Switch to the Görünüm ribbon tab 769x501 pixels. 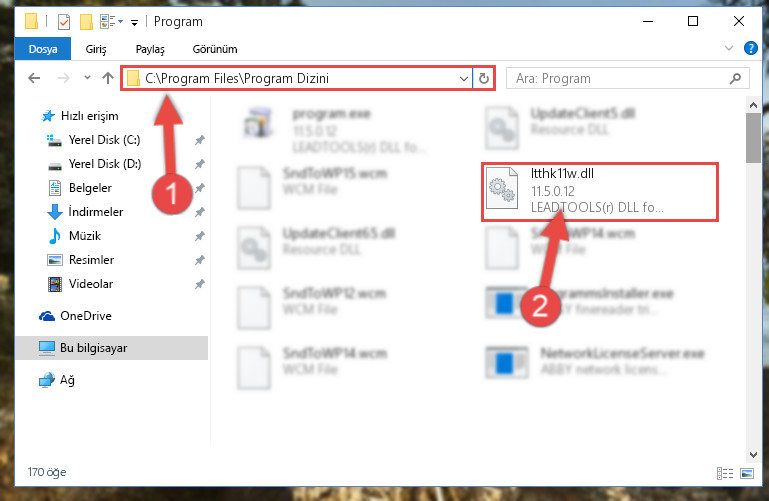pyautogui.click(x=215, y=49)
